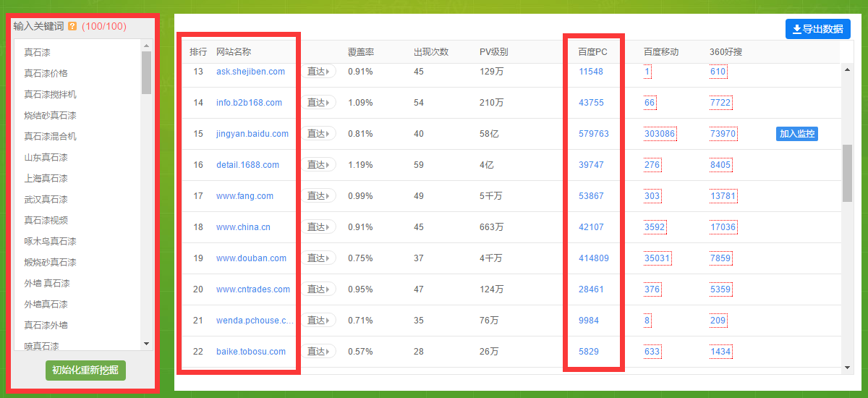Select keyword 真石漆混合机 in list
868x398 pixels.
coord(50,136)
